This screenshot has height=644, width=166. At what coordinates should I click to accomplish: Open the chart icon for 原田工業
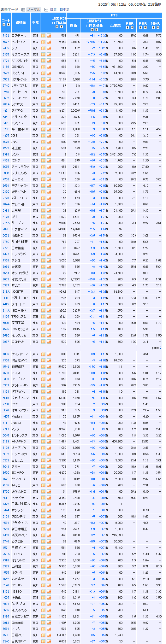tap(49, 323)
